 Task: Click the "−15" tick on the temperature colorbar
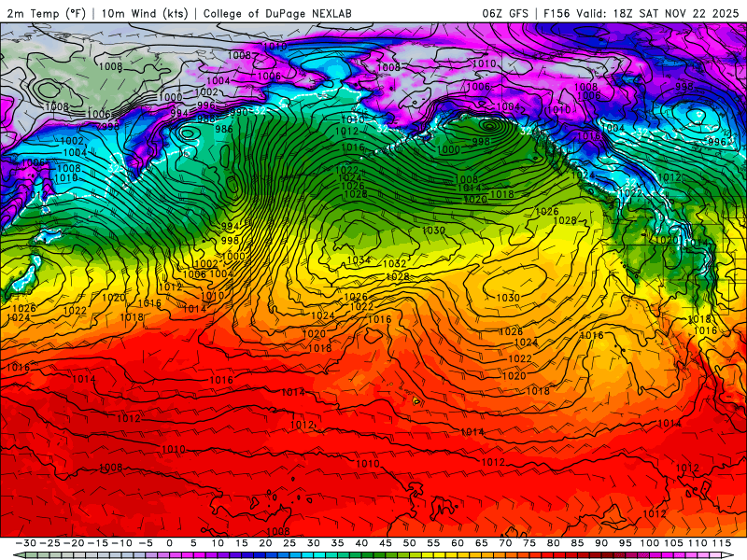[98, 543]
